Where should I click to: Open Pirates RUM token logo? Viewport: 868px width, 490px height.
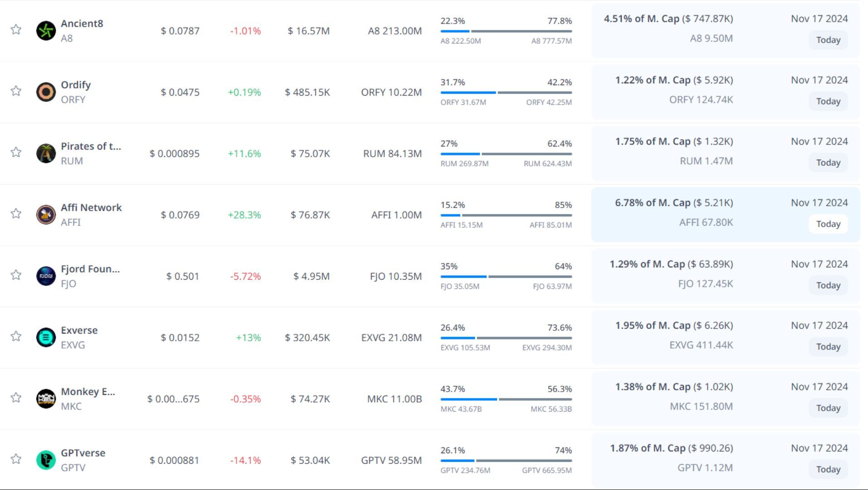[46, 154]
